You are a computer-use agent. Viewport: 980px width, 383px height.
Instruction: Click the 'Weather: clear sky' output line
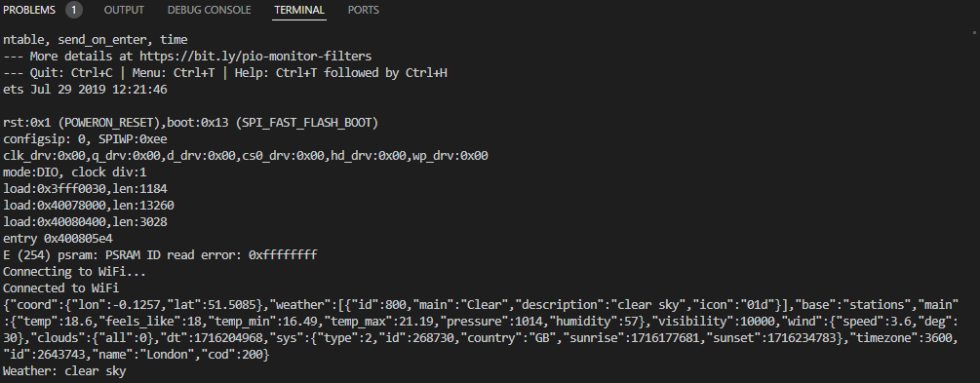64,371
